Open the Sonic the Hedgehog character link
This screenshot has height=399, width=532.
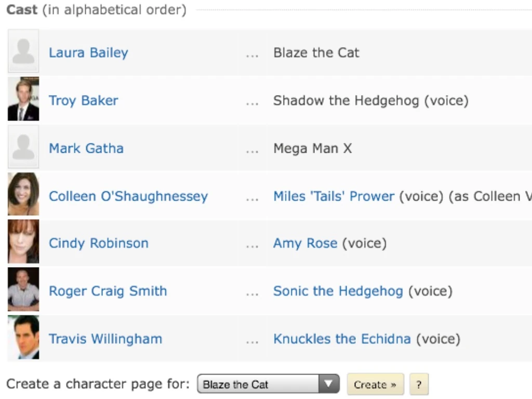(x=338, y=291)
